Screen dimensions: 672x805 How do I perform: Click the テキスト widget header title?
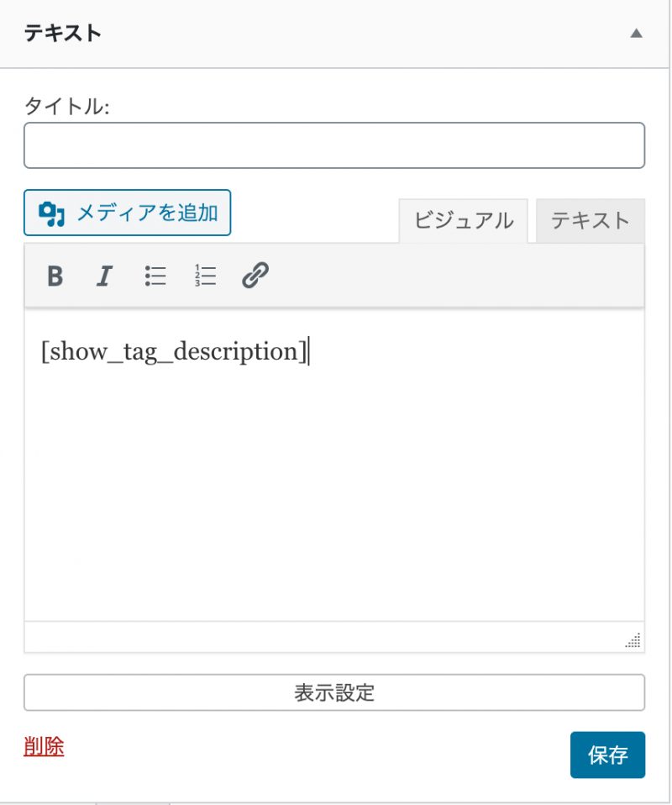[x=63, y=34]
